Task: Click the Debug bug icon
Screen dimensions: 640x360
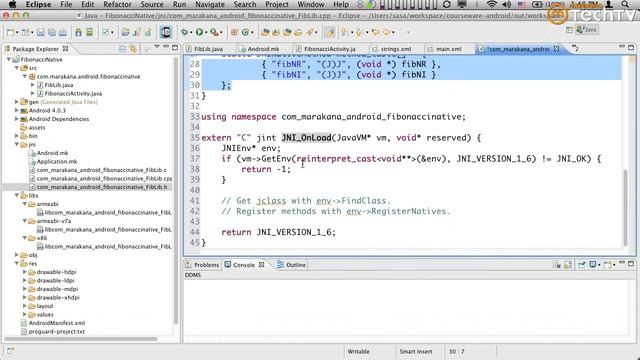Action: pos(185,32)
